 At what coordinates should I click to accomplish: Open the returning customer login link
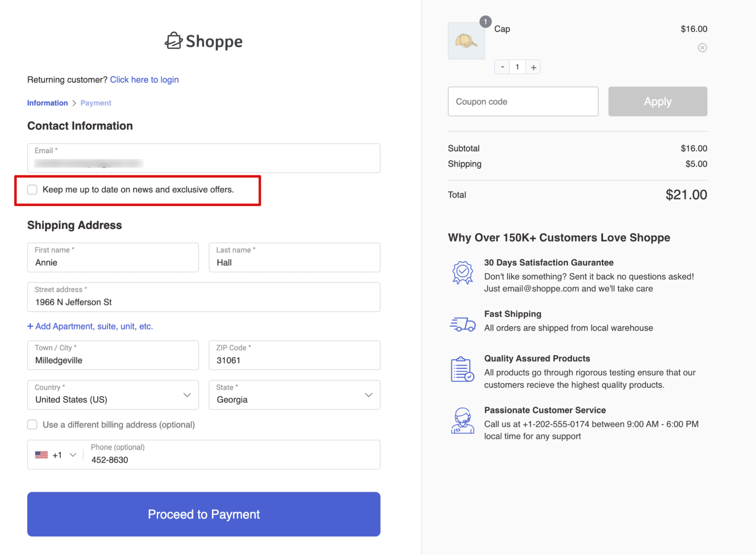[x=144, y=79]
